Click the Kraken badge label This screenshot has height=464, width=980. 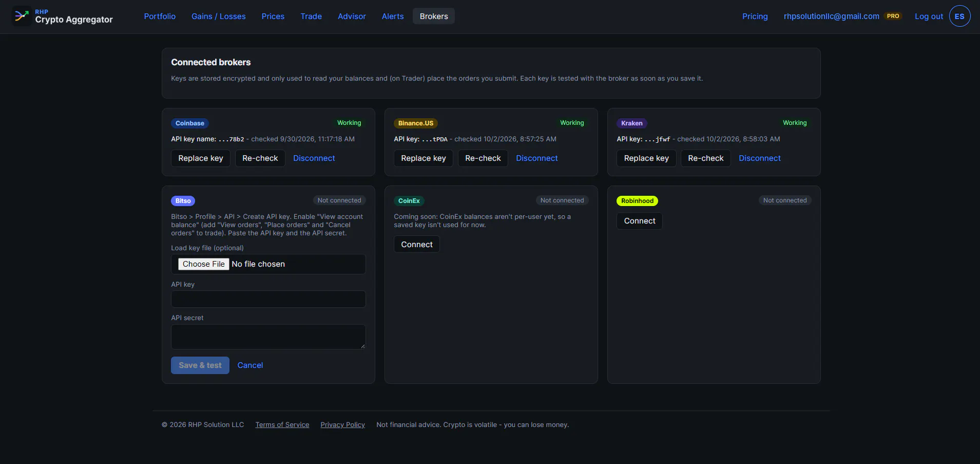click(632, 123)
